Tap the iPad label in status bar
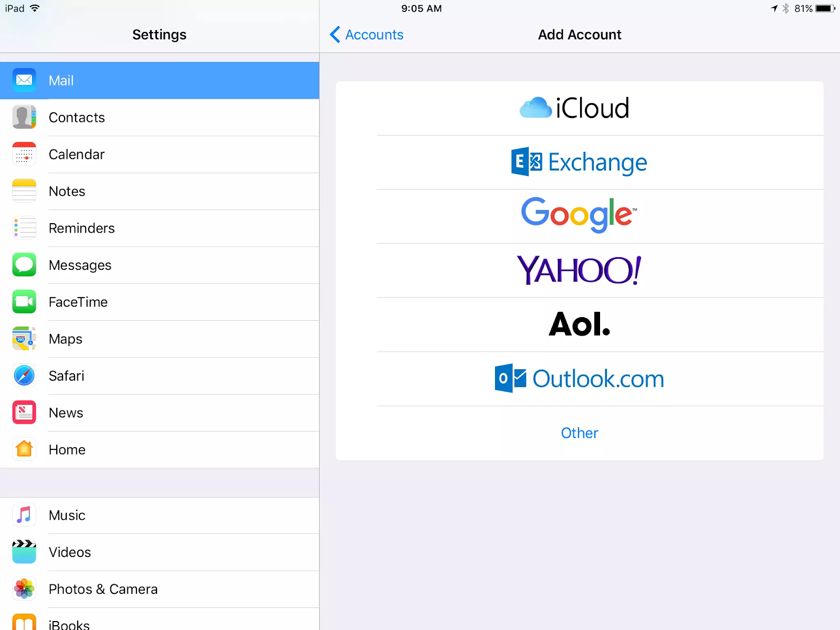The width and height of the screenshot is (840, 630). pyautogui.click(x=15, y=8)
